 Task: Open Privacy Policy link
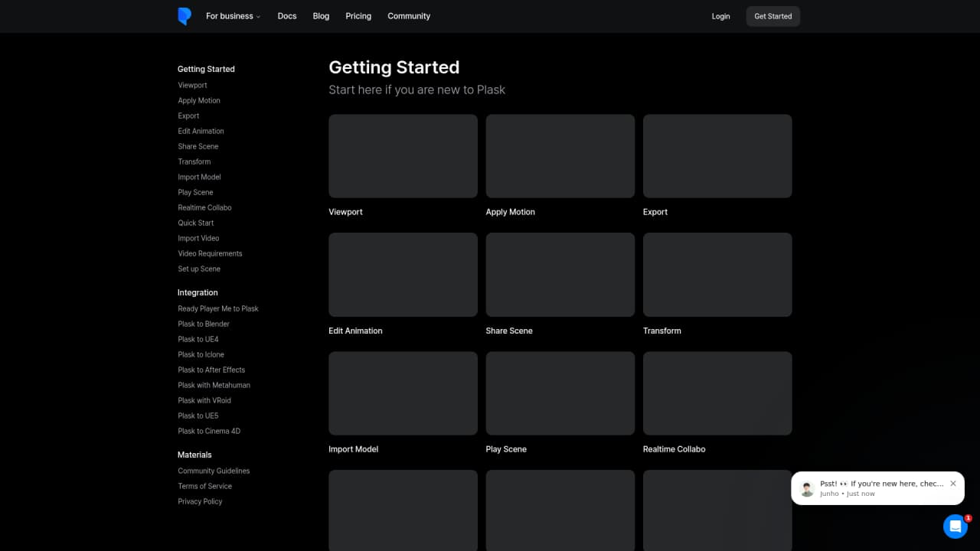point(200,501)
